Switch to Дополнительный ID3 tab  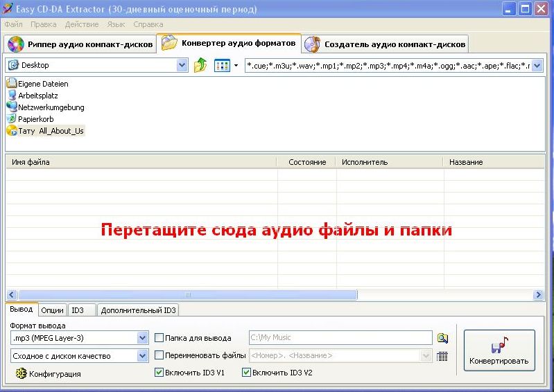click(138, 310)
